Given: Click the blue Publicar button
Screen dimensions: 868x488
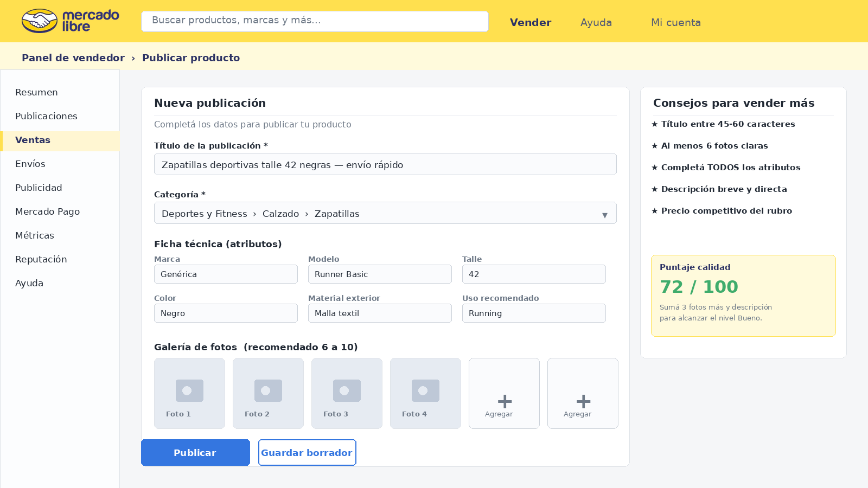Looking at the screenshot, I should tap(195, 452).
